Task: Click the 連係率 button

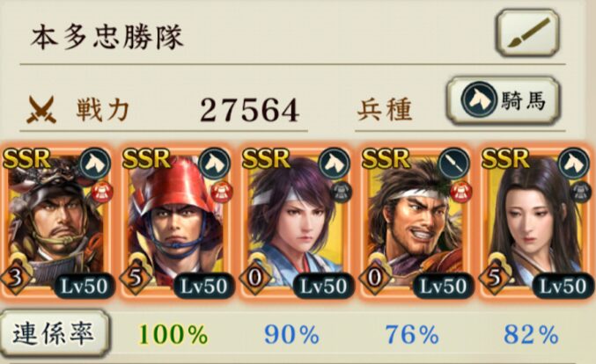Action: 55,333
